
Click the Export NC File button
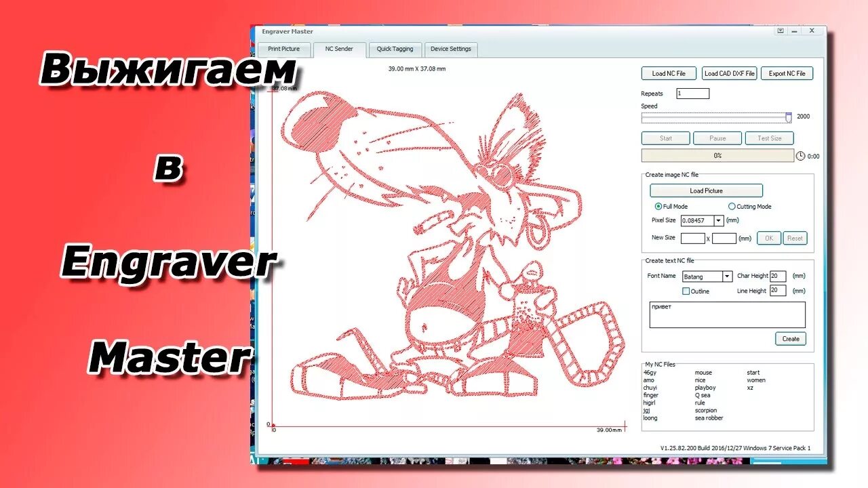point(787,73)
